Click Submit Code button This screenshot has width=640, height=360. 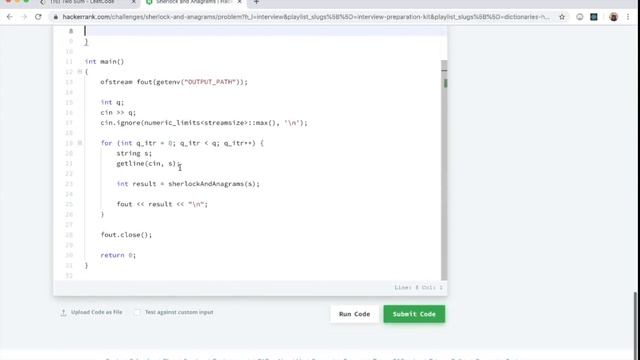pos(414,314)
